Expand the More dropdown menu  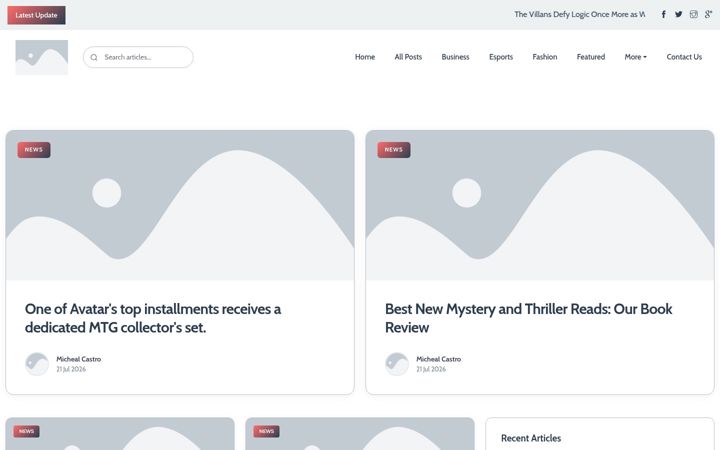coord(636,57)
